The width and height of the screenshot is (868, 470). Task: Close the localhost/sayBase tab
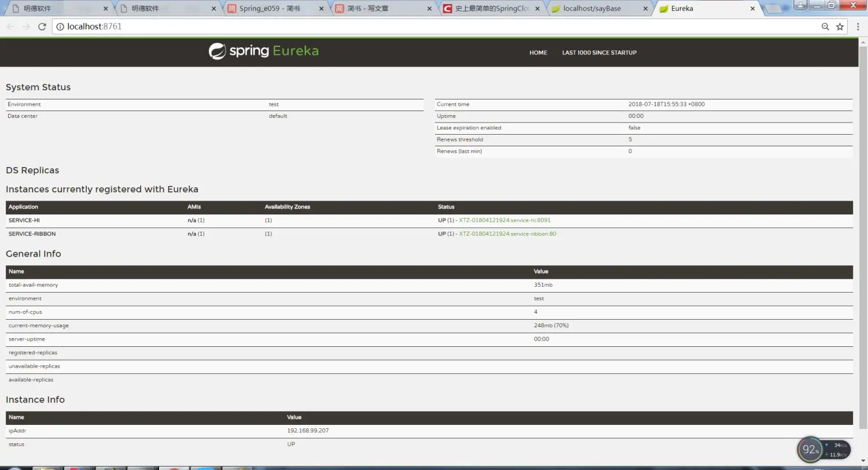(x=645, y=9)
